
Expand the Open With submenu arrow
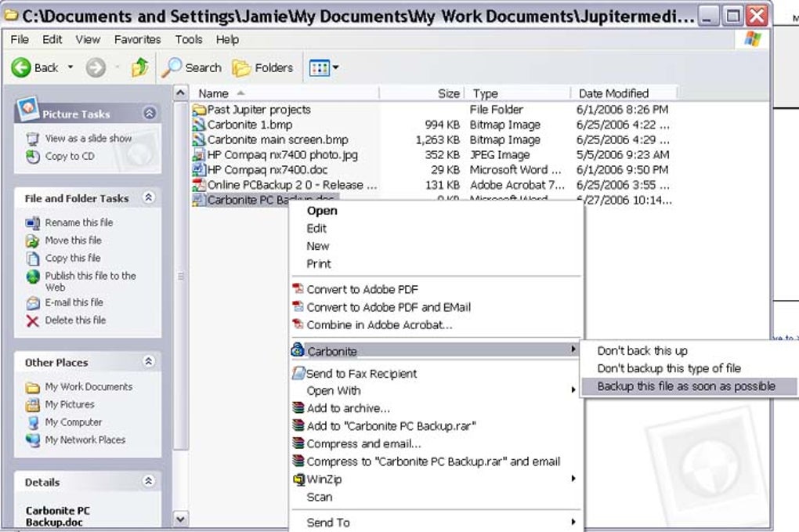pos(573,390)
